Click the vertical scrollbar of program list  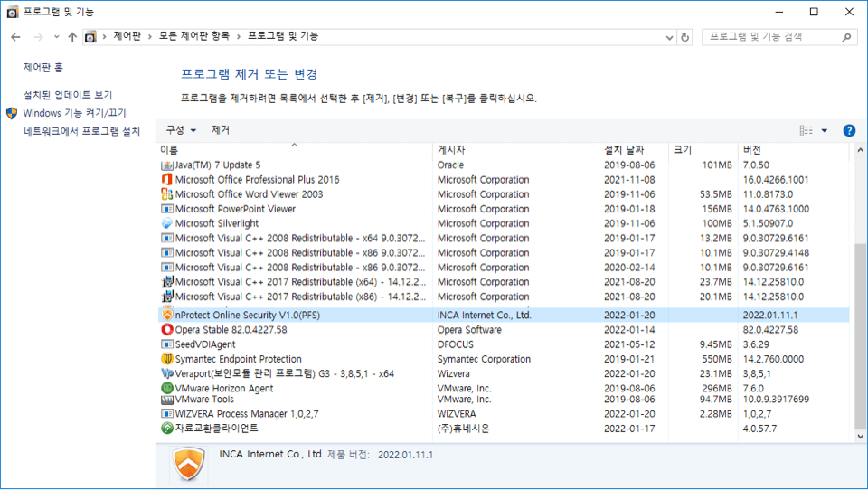point(858,344)
